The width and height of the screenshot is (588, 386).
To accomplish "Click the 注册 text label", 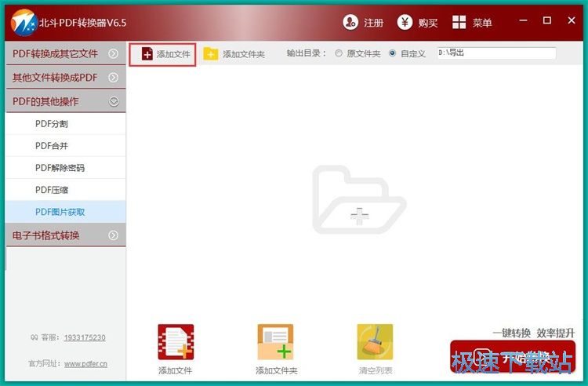I will click(373, 23).
